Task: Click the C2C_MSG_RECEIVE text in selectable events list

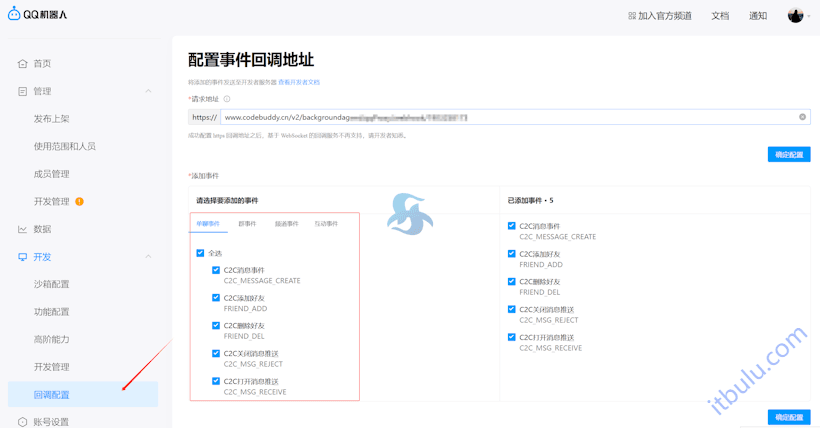Action: [255, 392]
